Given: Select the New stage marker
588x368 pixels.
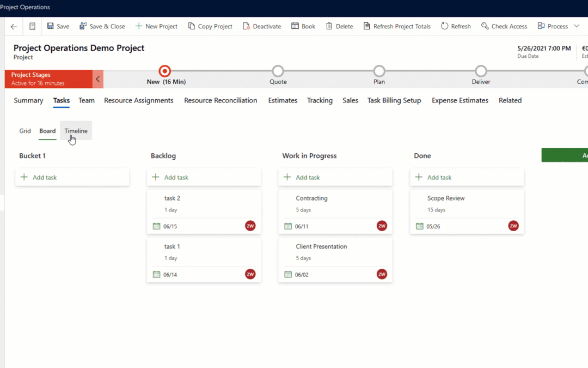Looking at the screenshot, I should pyautogui.click(x=164, y=71).
